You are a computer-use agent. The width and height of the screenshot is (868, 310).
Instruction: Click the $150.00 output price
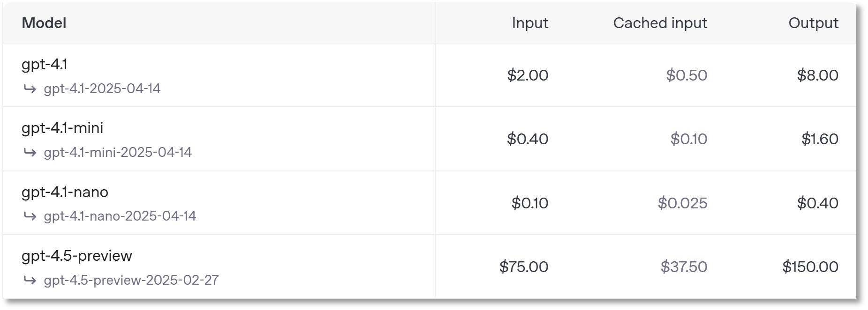point(810,267)
